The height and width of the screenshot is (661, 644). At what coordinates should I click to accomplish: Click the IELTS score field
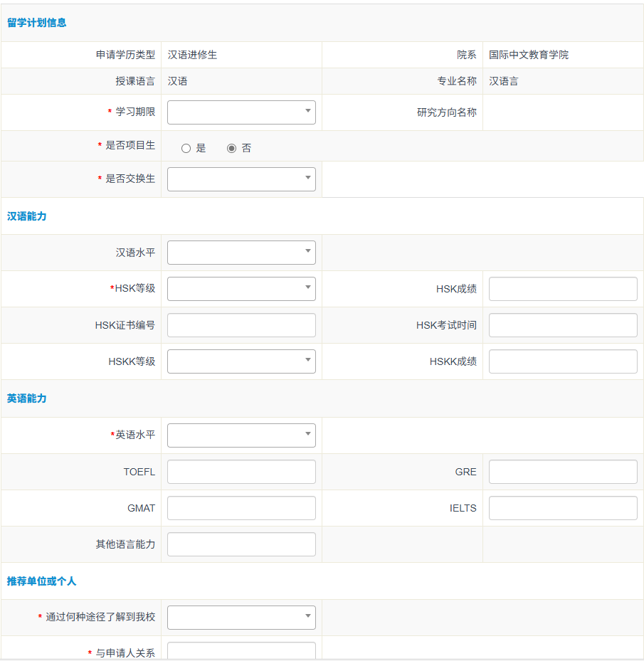click(562, 508)
